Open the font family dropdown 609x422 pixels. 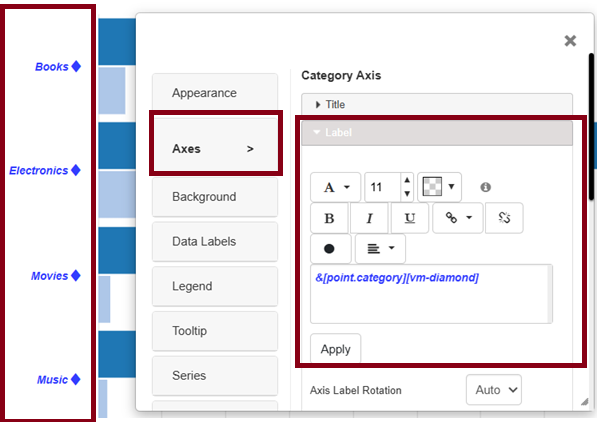click(335, 187)
